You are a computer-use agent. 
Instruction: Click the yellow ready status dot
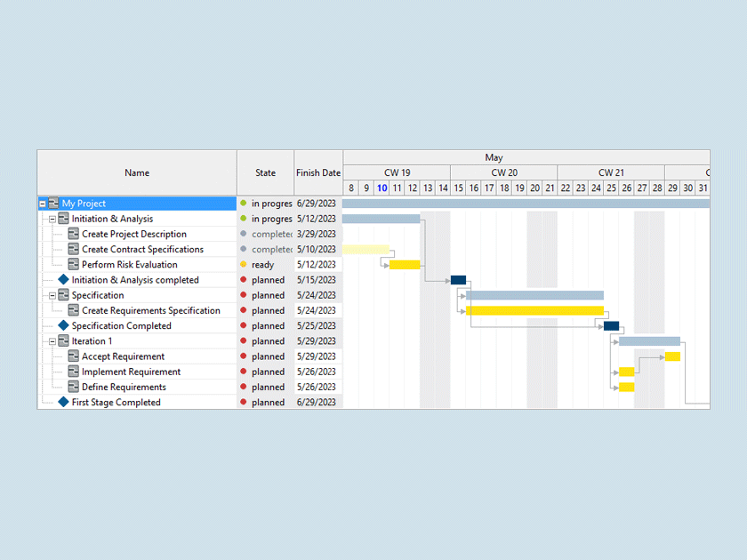(x=244, y=265)
